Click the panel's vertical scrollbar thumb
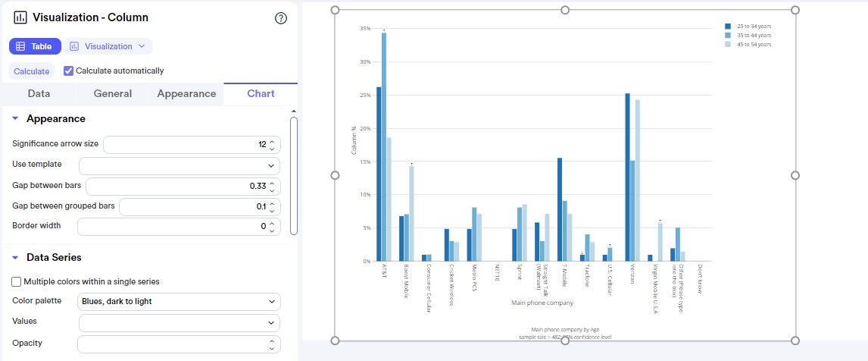 pos(294,175)
